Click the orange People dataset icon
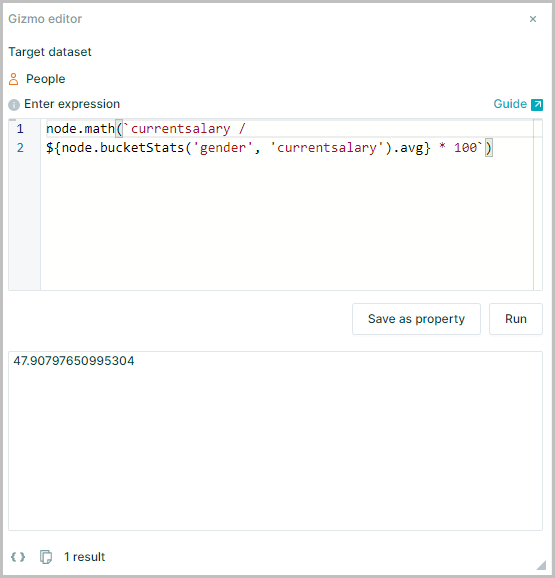Viewport: 555px width, 578px height. coord(14,79)
